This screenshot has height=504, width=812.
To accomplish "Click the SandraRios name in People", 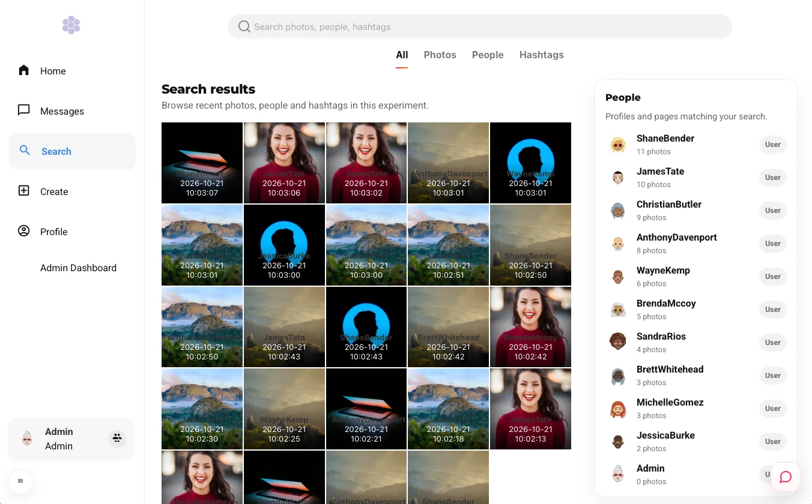I will tap(661, 336).
